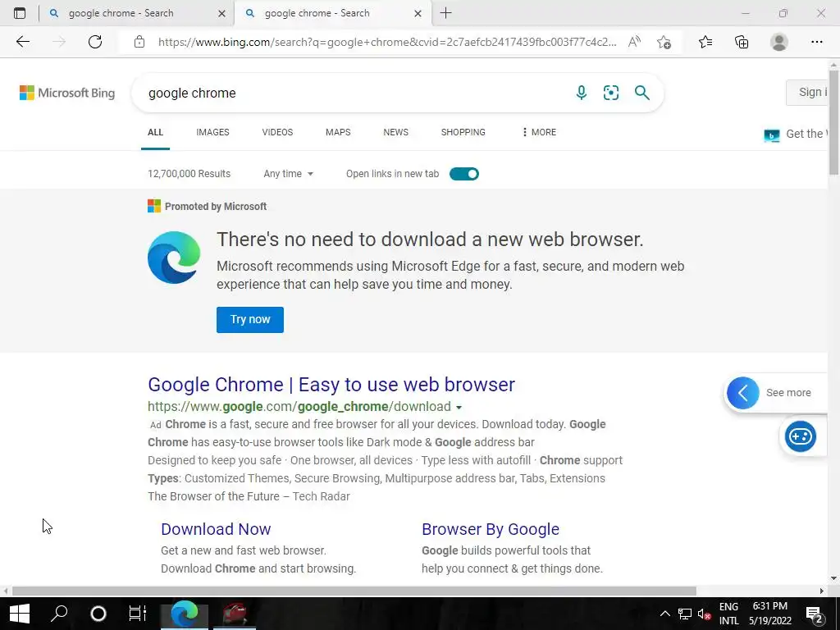
Task: Open network icon in system tray
Action: tap(685, 614)
